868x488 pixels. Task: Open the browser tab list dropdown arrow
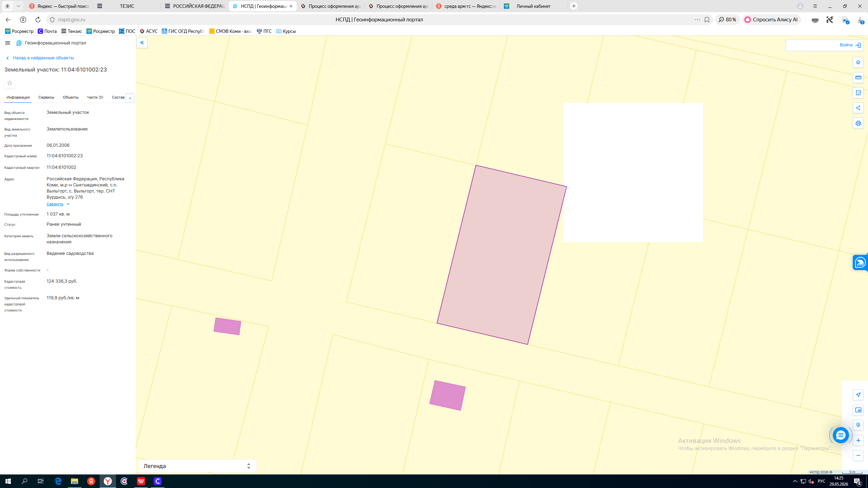pyautogui.click(x=18, y=6)
